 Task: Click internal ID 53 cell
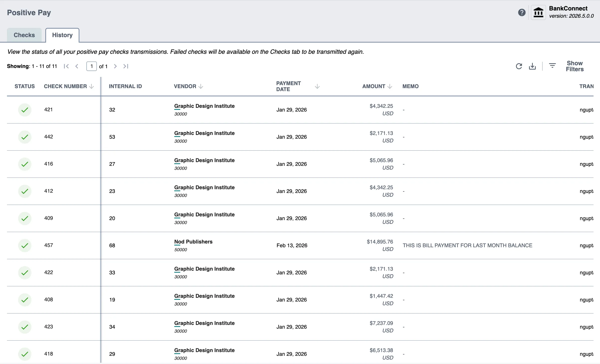tap(112, 137)
